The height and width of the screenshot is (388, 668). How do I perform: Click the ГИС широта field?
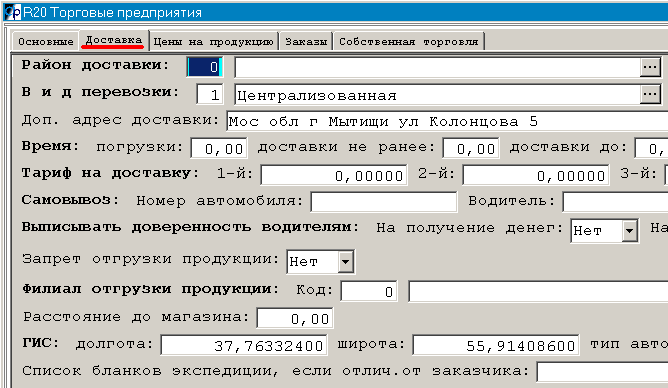coord(495,345)
